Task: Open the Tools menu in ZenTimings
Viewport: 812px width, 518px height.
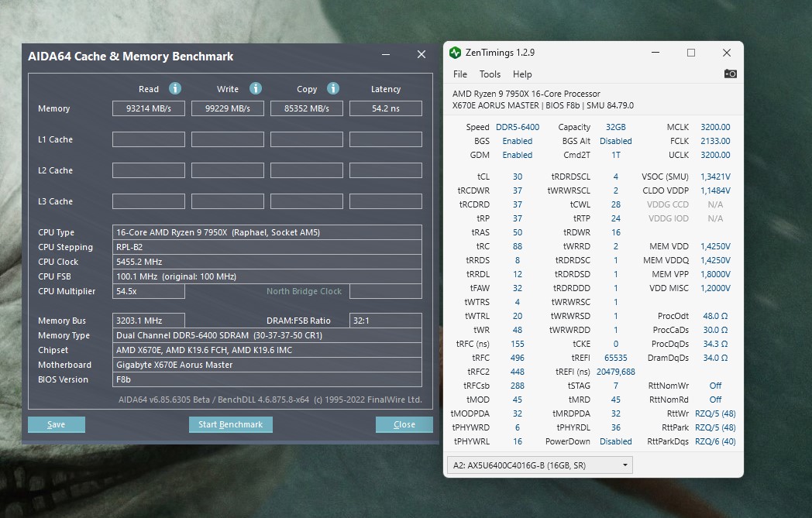Action: click(x=490, y=74)
